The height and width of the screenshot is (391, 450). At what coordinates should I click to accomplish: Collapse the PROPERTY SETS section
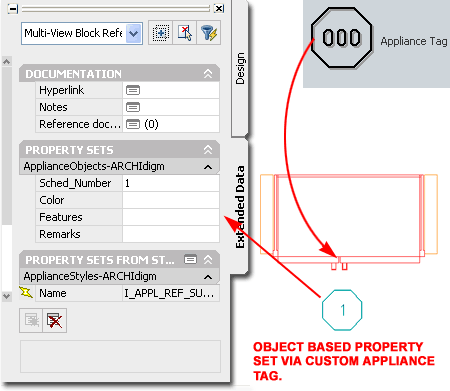(x=208, y=150)
